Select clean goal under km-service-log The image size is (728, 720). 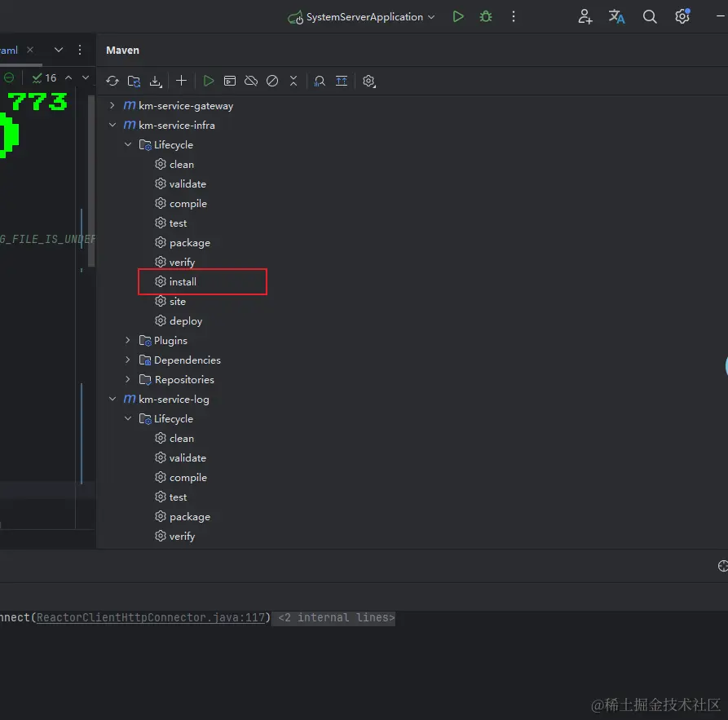(174, 438)
